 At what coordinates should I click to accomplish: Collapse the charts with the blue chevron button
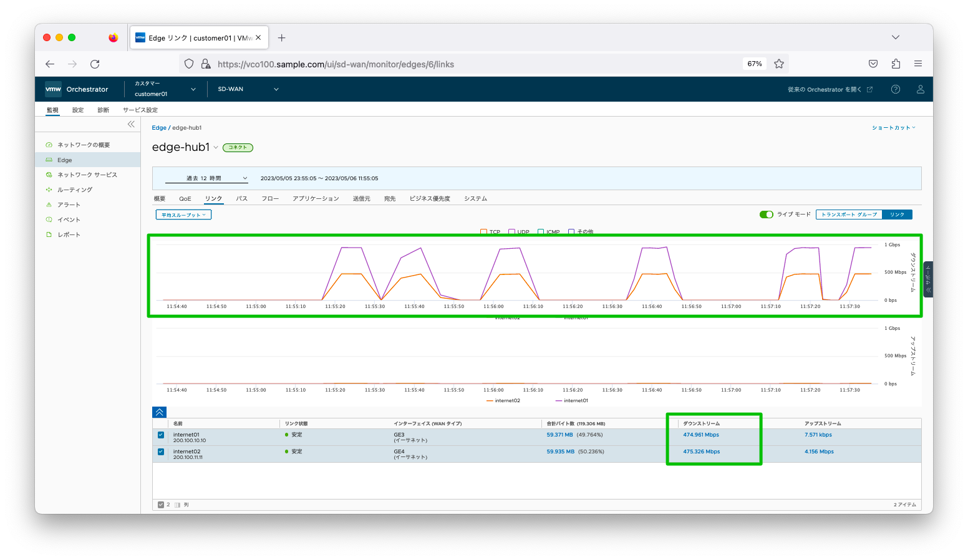[x=160, y=412]
